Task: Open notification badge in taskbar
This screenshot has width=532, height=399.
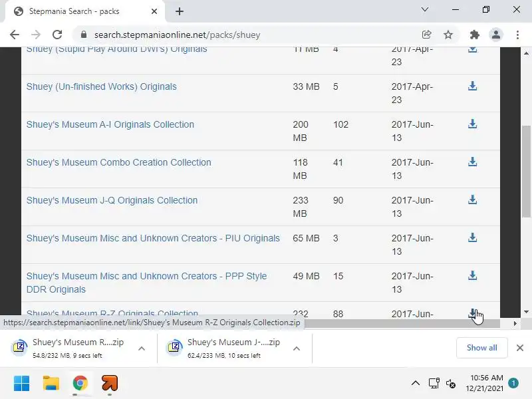Action: coord(513,383)
